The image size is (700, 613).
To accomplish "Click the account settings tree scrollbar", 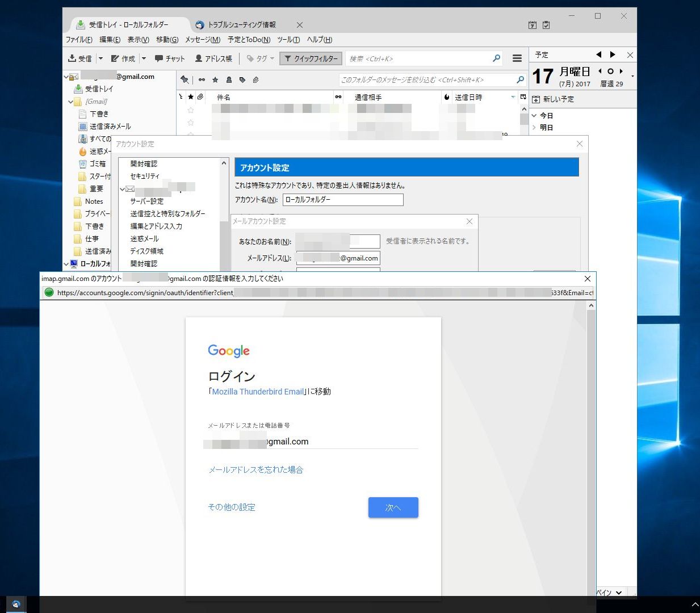I will point(224,216).
